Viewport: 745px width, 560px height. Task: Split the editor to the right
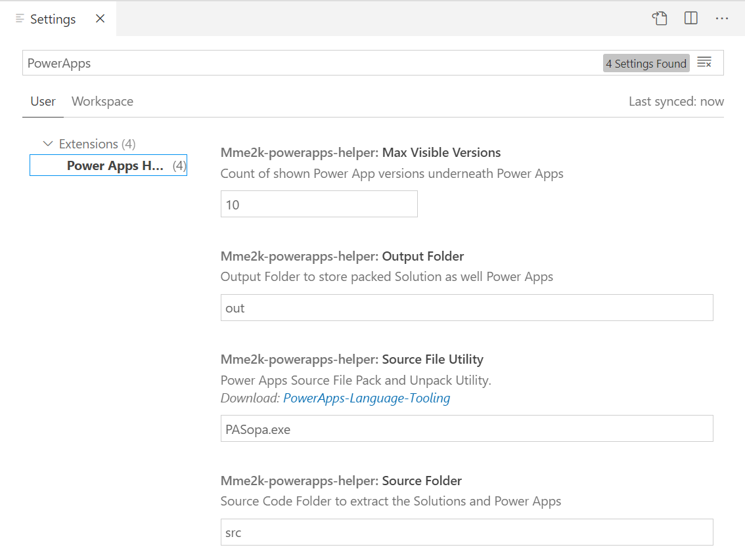click(x=691, y=18)
